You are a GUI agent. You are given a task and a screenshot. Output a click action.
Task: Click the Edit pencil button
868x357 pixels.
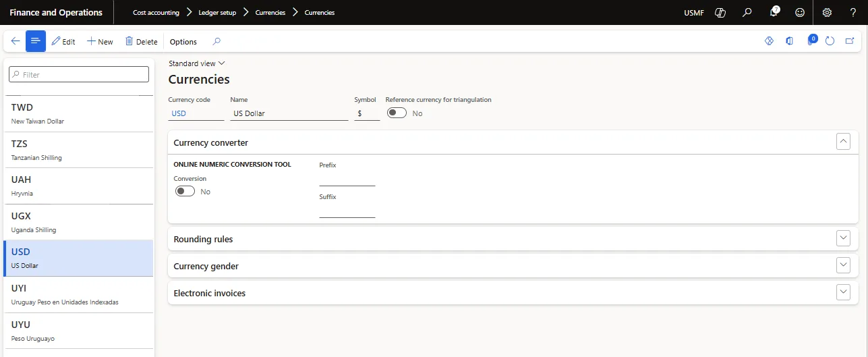[63, 41]
